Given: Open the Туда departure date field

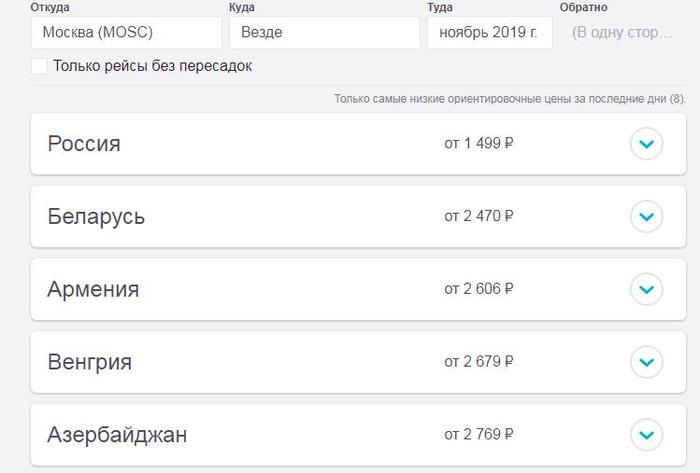Looking at the screenshot, I should pyautogui.click(x=489, y=32).
